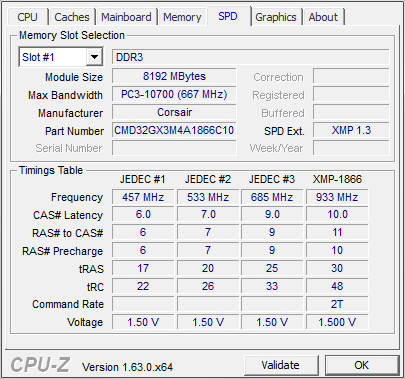Click the empty Serial Number field
This screenshot has height=379, width=405.
(x=174, y=148)
